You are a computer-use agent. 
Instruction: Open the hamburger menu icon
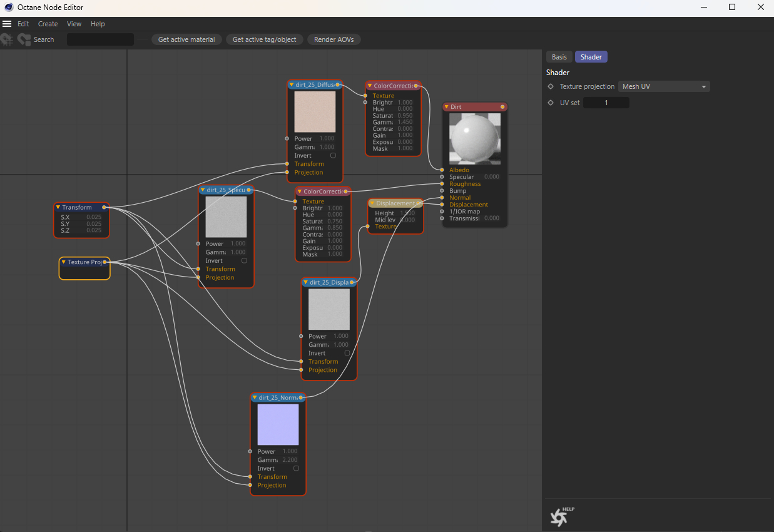7,24
